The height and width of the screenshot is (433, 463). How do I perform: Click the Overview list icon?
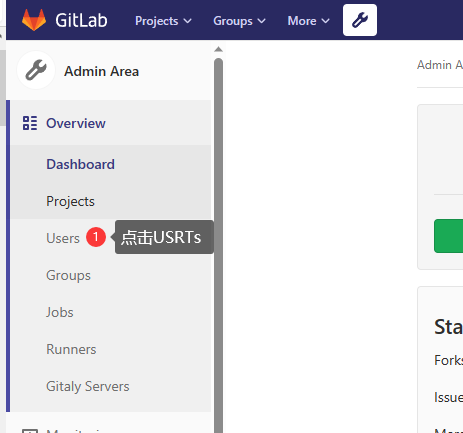[30, 123]
